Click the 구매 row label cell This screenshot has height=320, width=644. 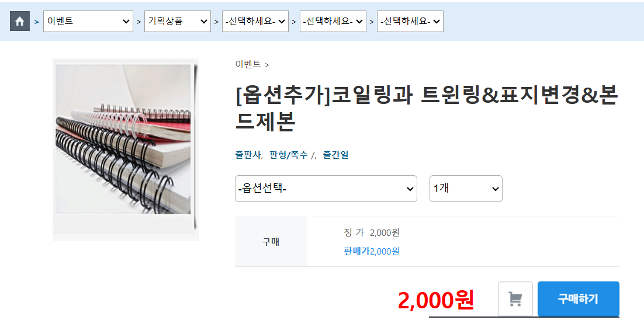click(271, 242)
